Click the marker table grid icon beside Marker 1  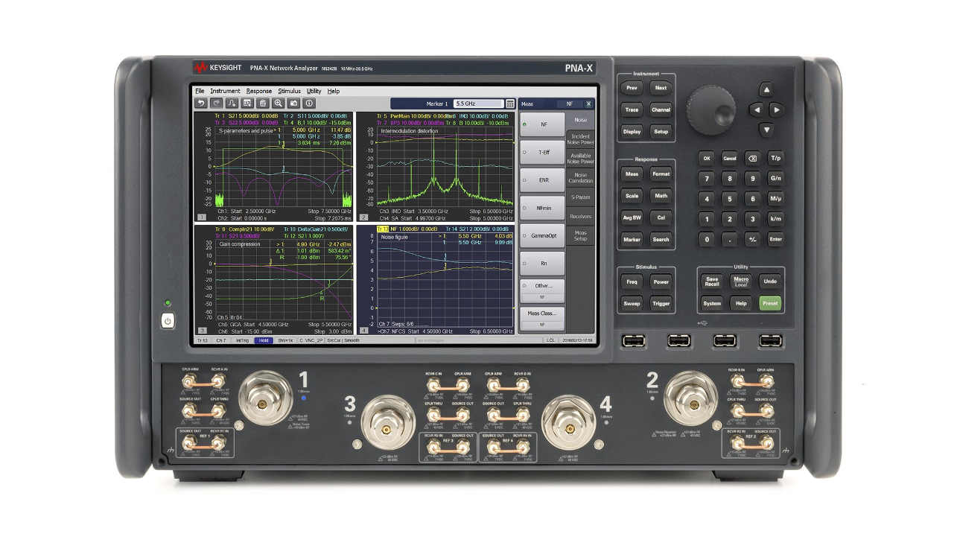(510, 104)
